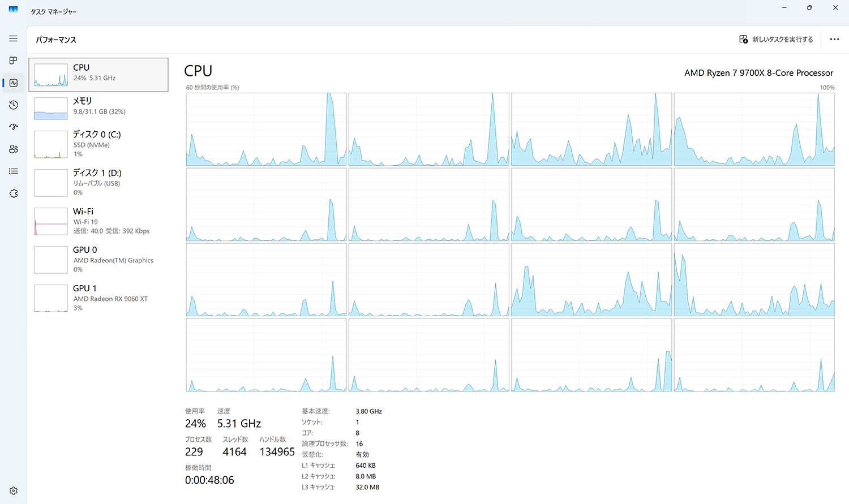Click the パフォーマンス page heading
The image size is (849, 504).
click(56, 40)
